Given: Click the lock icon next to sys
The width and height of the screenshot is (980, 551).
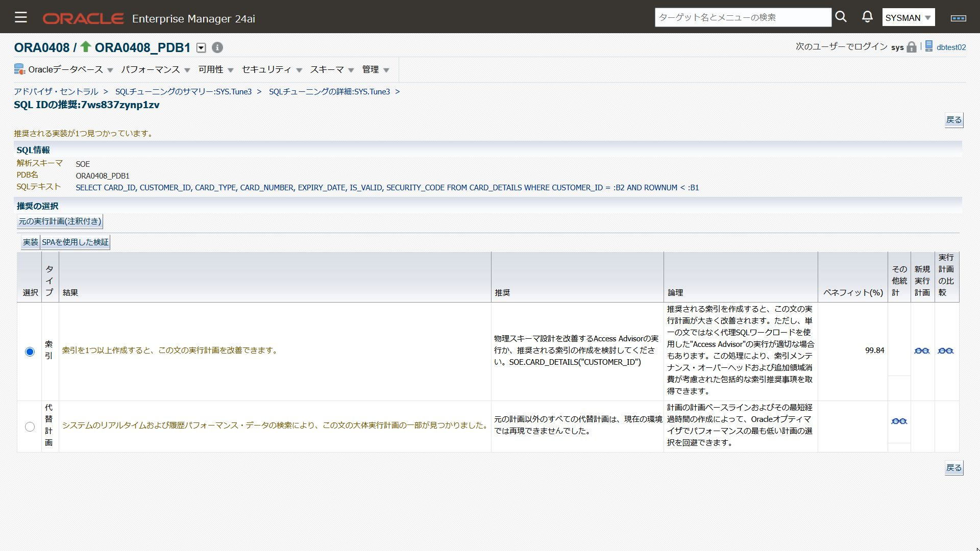Looking at the screenshot, I should pos(911,46).
